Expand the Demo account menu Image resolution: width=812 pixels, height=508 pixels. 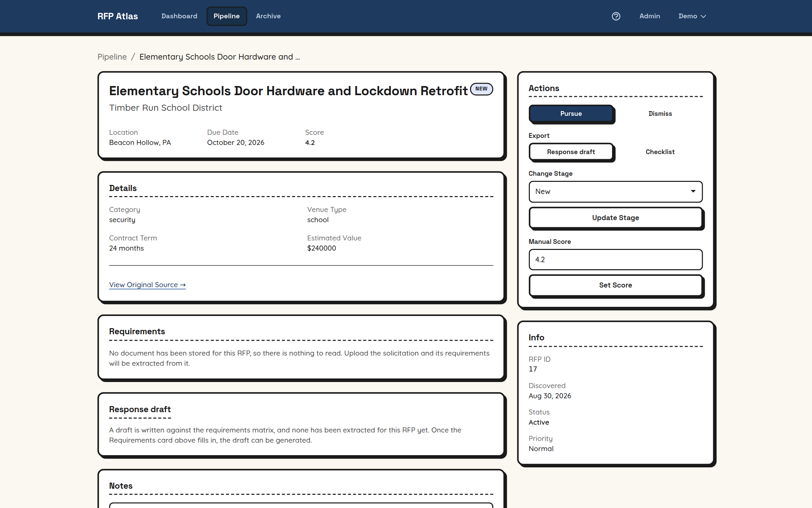(692, 16)
